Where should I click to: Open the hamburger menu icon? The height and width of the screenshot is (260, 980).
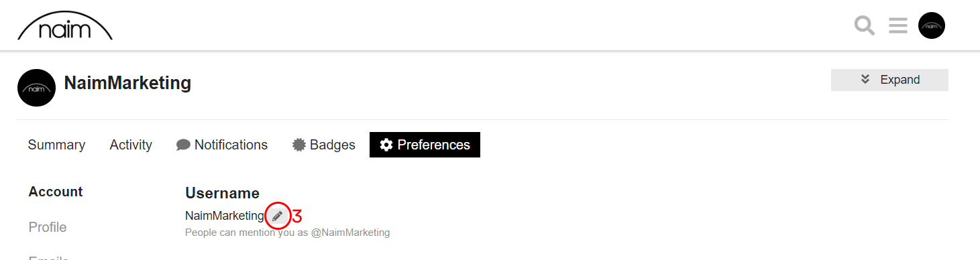[898, 26]
